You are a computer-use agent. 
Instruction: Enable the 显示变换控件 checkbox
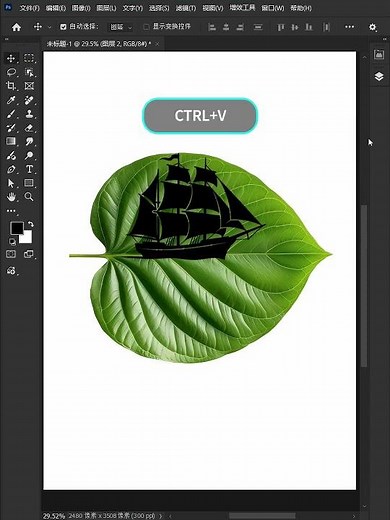146,27
